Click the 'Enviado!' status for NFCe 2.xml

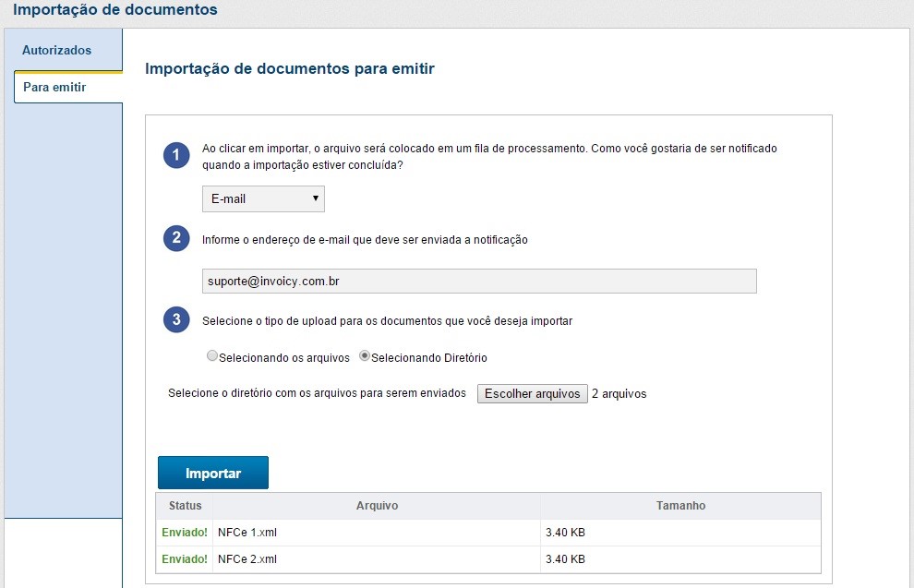185,559
